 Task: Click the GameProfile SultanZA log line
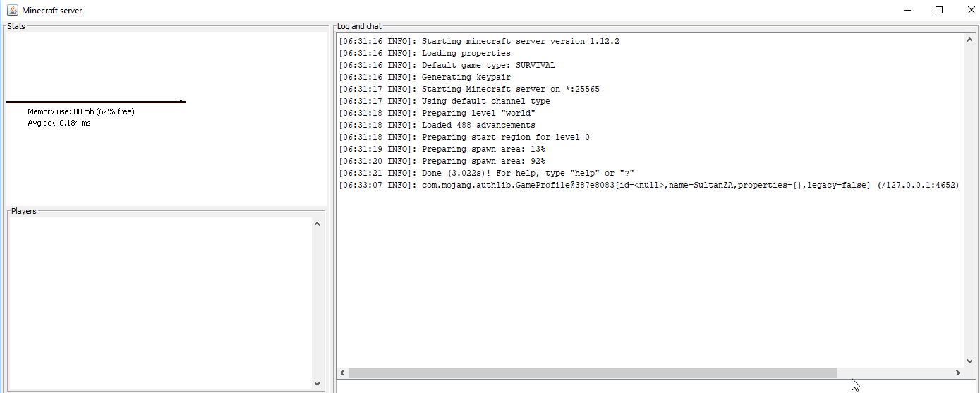[649, 185]
